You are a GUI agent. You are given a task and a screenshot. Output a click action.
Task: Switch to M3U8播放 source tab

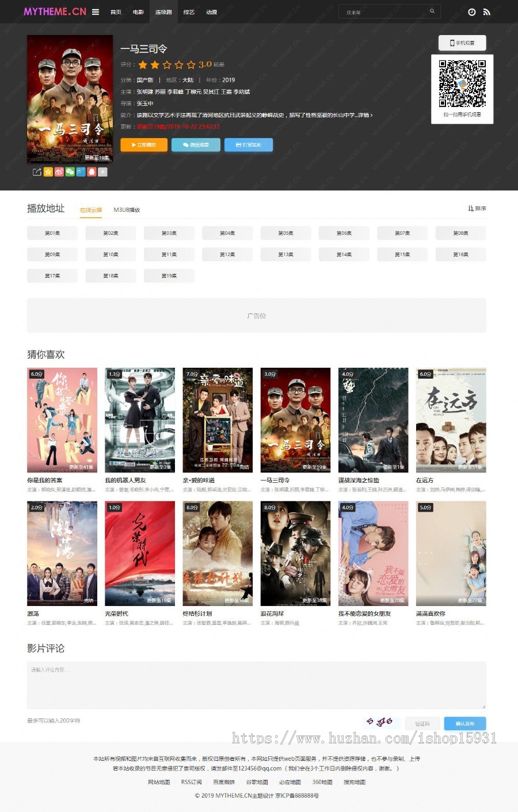[127, 210]
